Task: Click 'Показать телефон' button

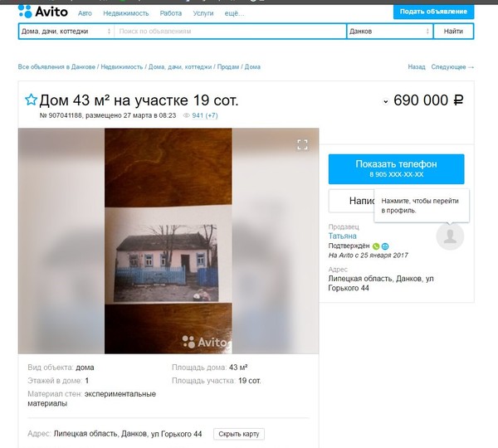Action: coord(396,169)
